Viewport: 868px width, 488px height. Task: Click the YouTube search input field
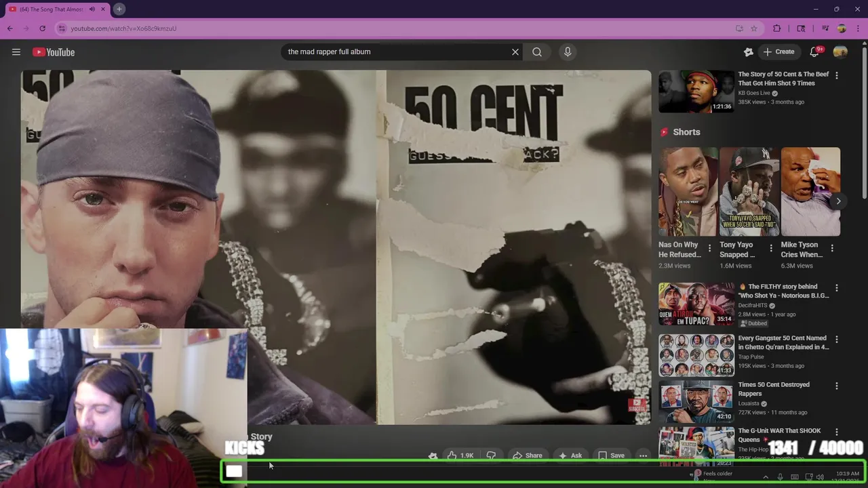click(397, 52)
